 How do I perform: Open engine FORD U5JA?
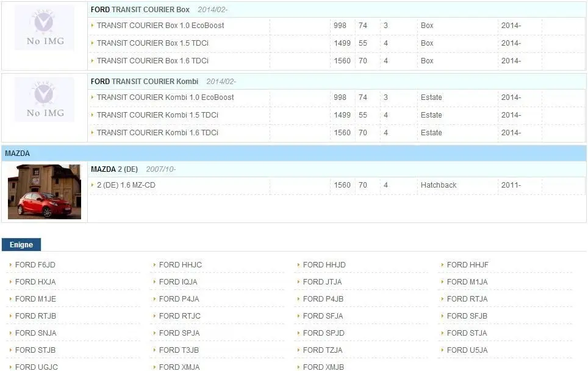click(x=467, y=350)
